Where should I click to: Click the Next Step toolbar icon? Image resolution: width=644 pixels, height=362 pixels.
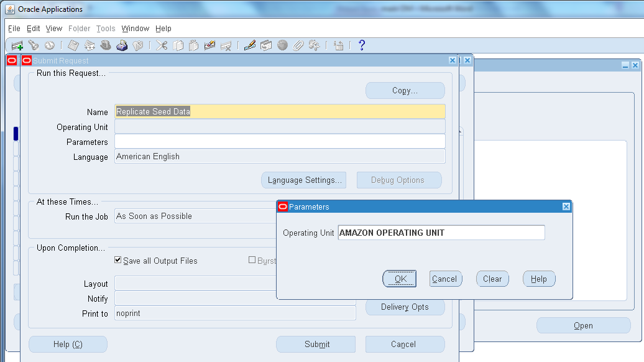(x=90, y=45)
